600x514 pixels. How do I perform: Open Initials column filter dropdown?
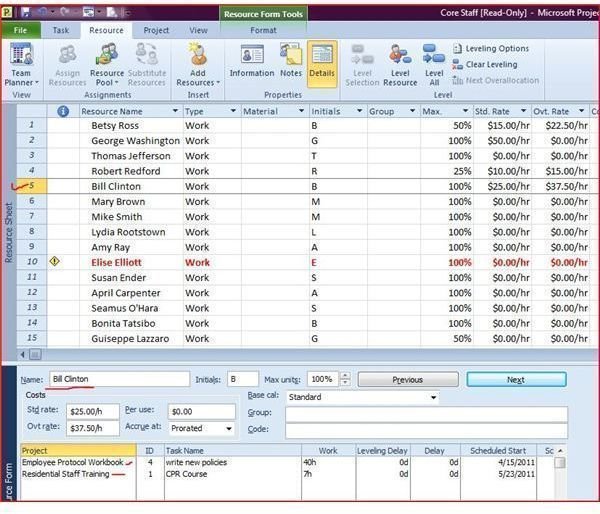click(x=359, y=111)
